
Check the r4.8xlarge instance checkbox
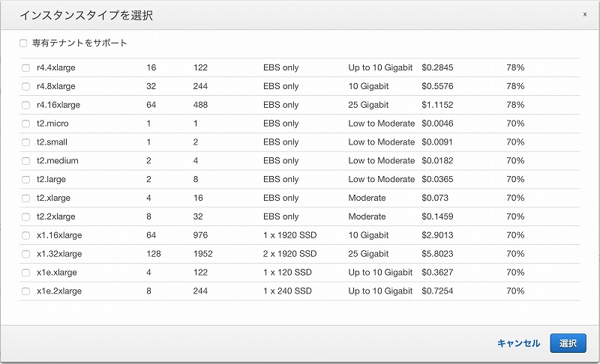click(25, 86)
